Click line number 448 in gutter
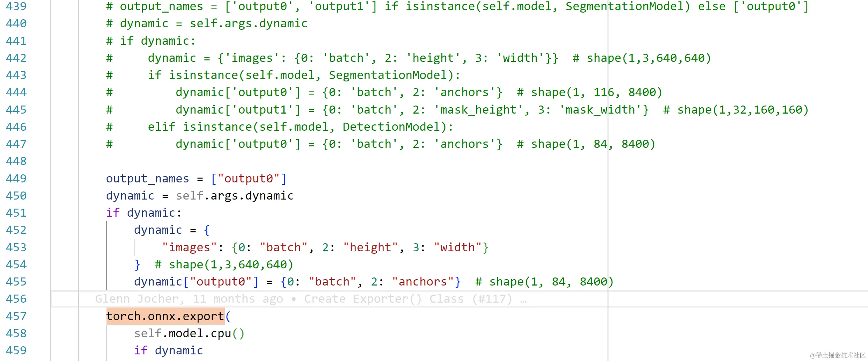This screenshot has height=361, width=868. point(16,161)
